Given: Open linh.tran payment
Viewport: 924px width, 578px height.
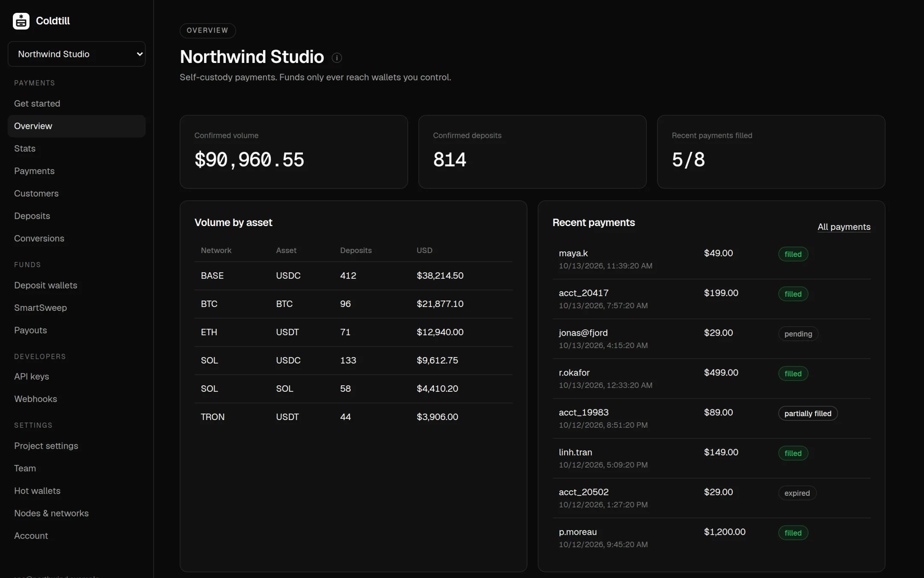Looking at the screenshot, I should [x=711, y=458].
